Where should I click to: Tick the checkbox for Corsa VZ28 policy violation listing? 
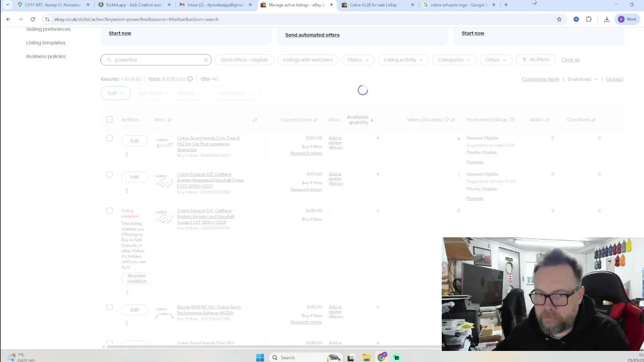(x=109, y=211)
